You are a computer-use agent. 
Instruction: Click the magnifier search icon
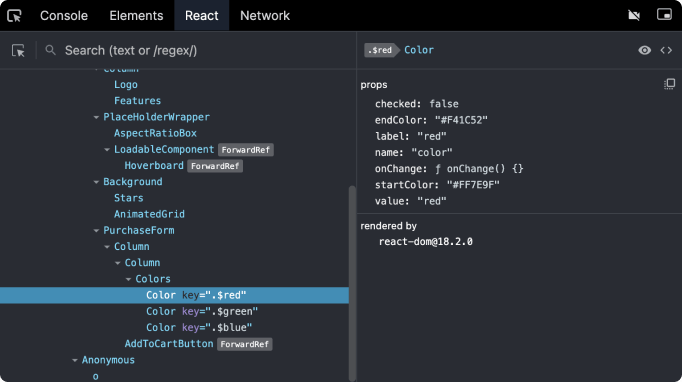[x=50, y=50]
